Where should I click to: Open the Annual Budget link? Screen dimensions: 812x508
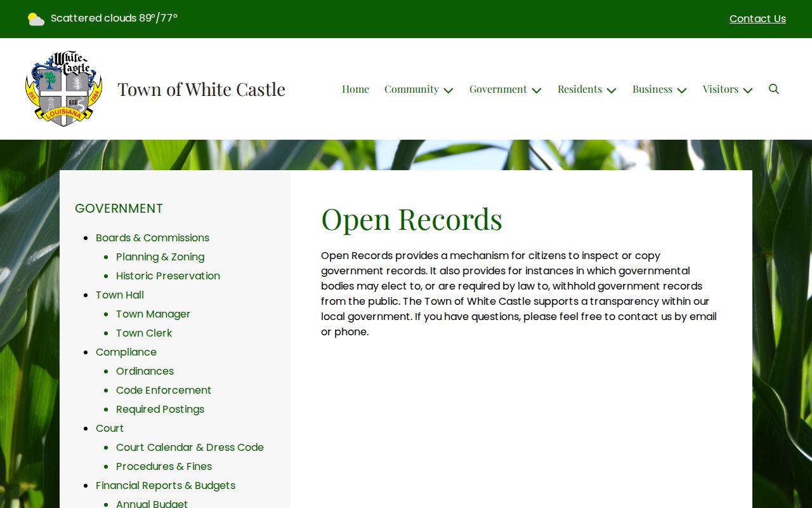pos(152,504)
